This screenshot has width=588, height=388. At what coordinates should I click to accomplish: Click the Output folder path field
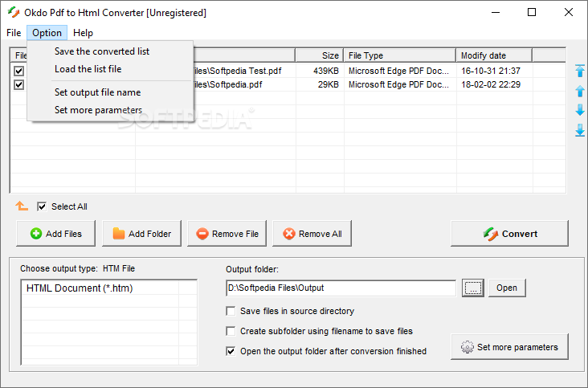pyautogui.click(x=341, y=288)
